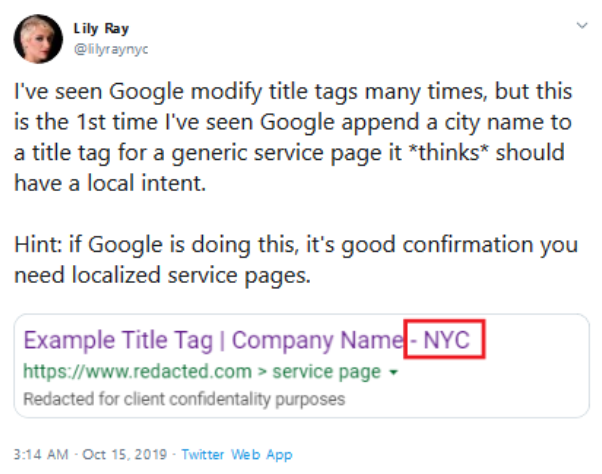Image resolution: width=602 pixels, height=474 pixels.
Task: Open the https://www.redacted.com URL text
Action: click(137, 371)
